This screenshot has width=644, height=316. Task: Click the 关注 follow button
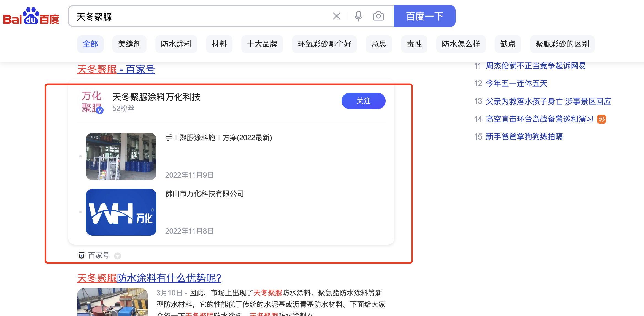click(364, 101)
